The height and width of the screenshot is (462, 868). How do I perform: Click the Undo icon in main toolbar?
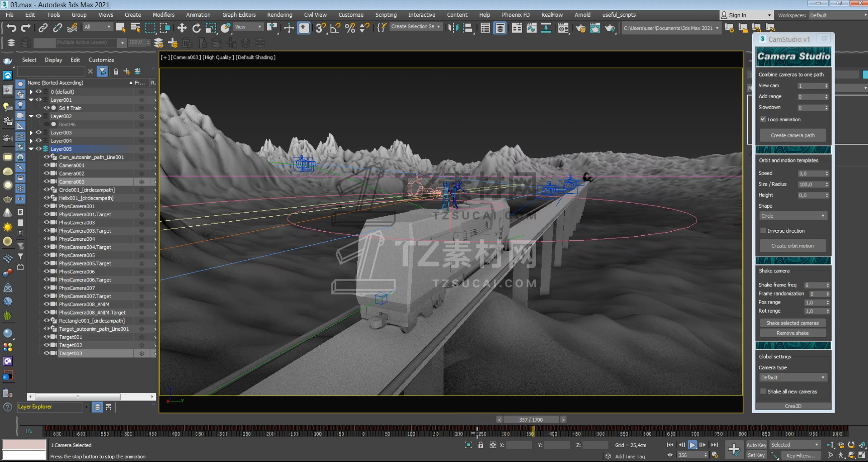tap(11, 28)
